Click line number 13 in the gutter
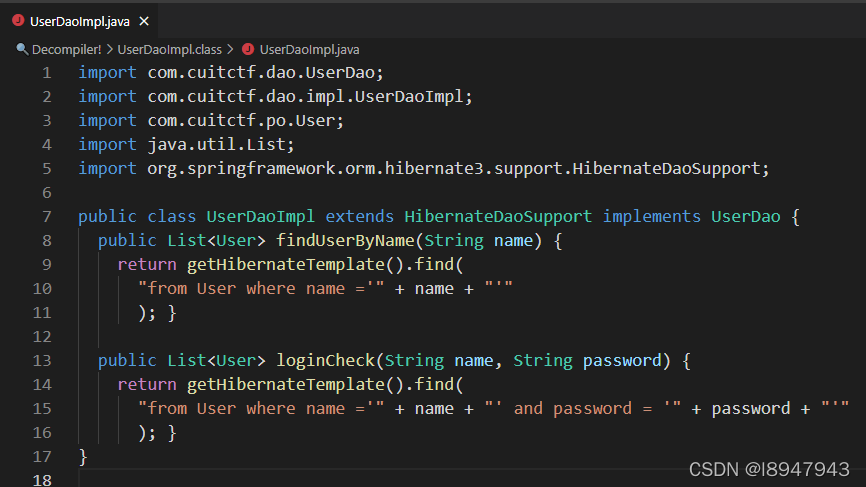Image resolution: width=866 pixels, height=487 pixels. coord(42,361)
